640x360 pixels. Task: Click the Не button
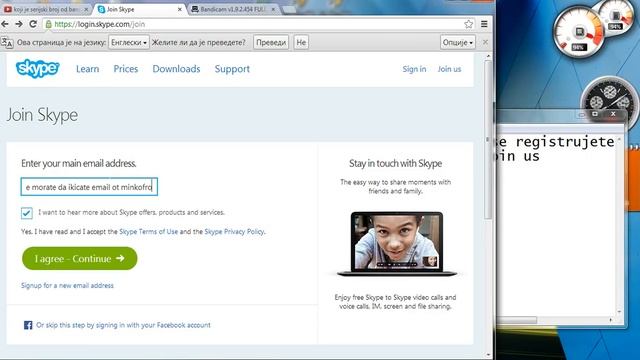[x=301, y=42]
